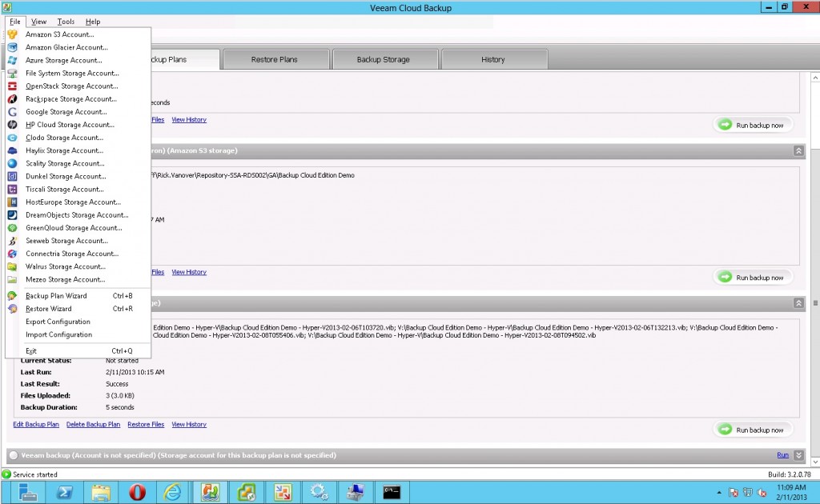Click the Clodo Storage Account icon
The height and width of the screenshot is (504, 820).
click(13, 138)
